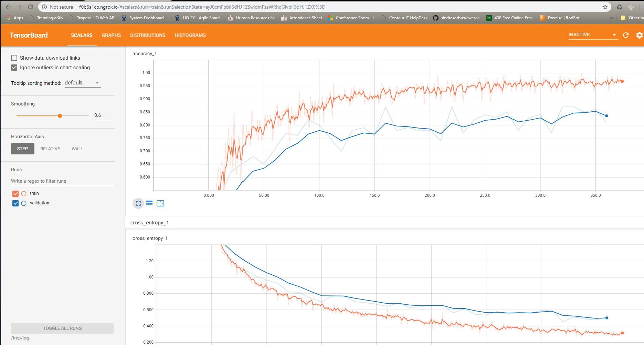644x345 pixels.
Task: Click the Not secure site info icon
Action: click(x=44, y=7)
